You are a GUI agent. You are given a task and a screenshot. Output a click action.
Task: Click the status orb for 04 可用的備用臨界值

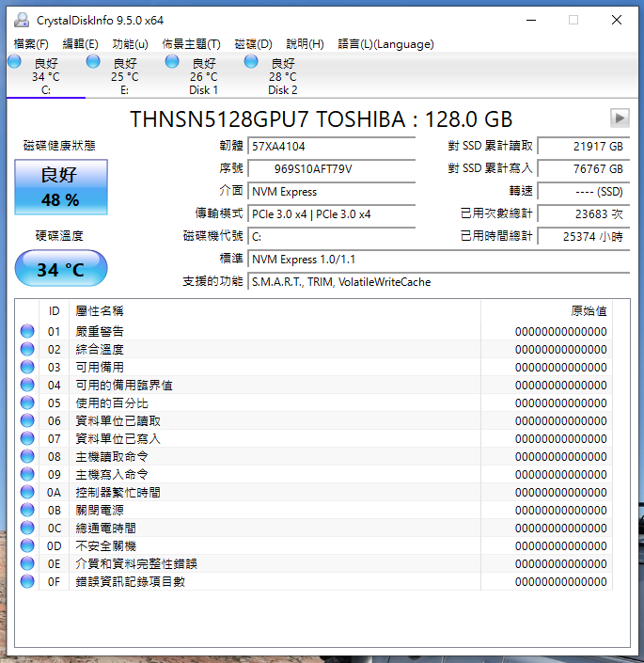click(x=27, y=385)
